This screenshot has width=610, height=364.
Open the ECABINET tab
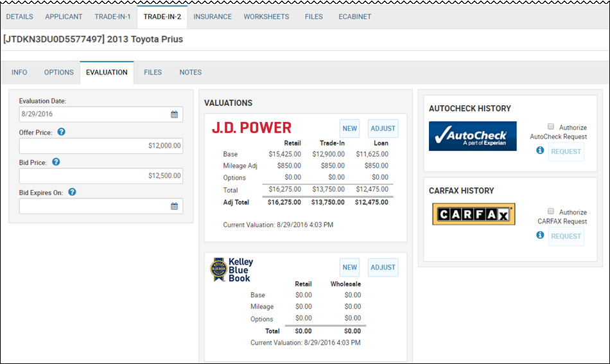[x=355, y=17]
